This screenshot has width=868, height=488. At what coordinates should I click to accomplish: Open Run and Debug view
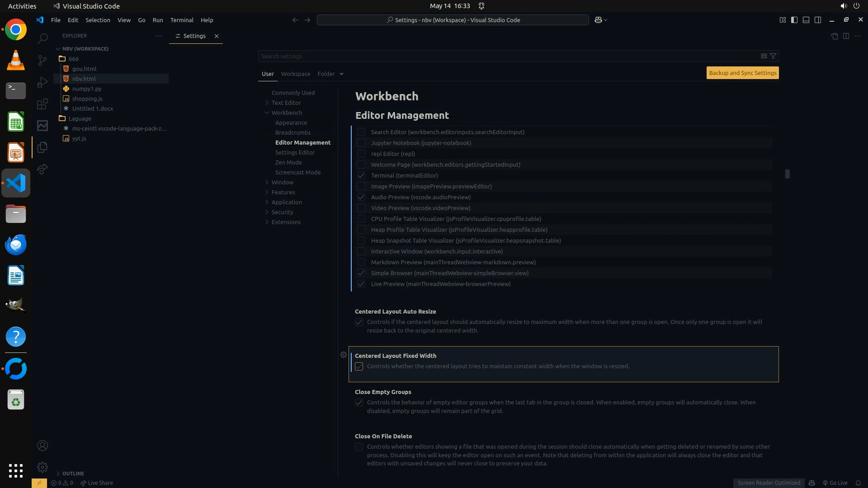click(42, 82)
